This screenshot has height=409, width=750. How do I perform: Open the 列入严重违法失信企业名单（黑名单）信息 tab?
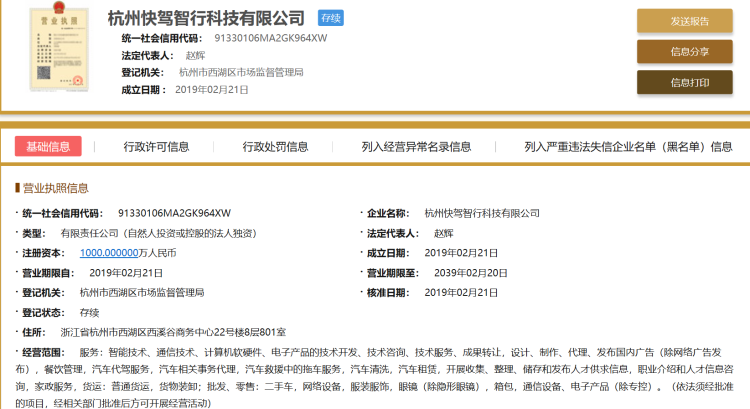(x=628, y=146)
